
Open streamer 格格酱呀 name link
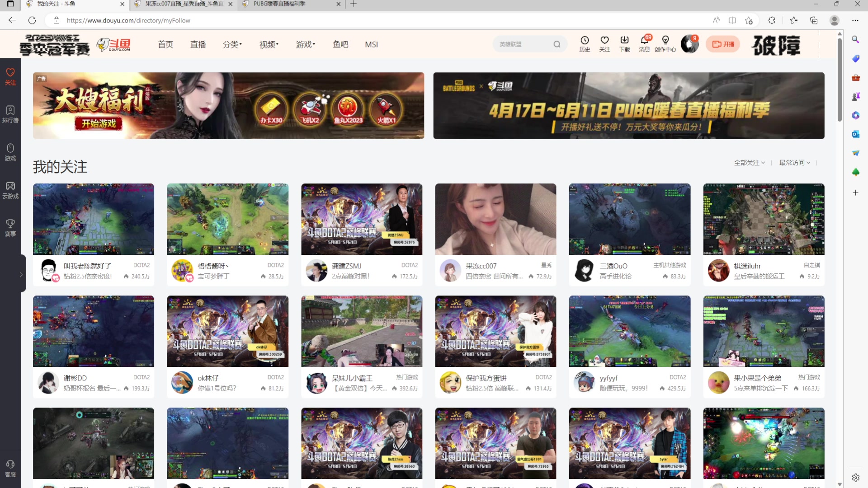click(213, 266)
